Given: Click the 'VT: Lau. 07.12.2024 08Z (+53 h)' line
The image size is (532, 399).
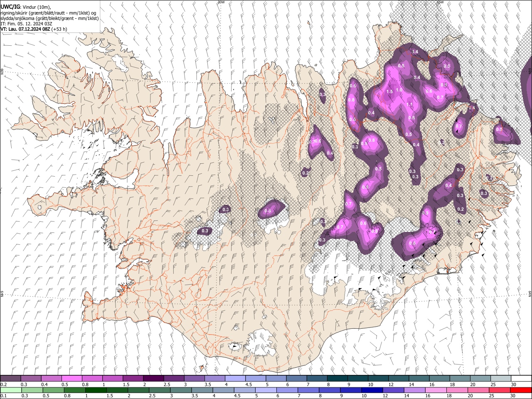Looking at the screenshot, I should [34, 29].
